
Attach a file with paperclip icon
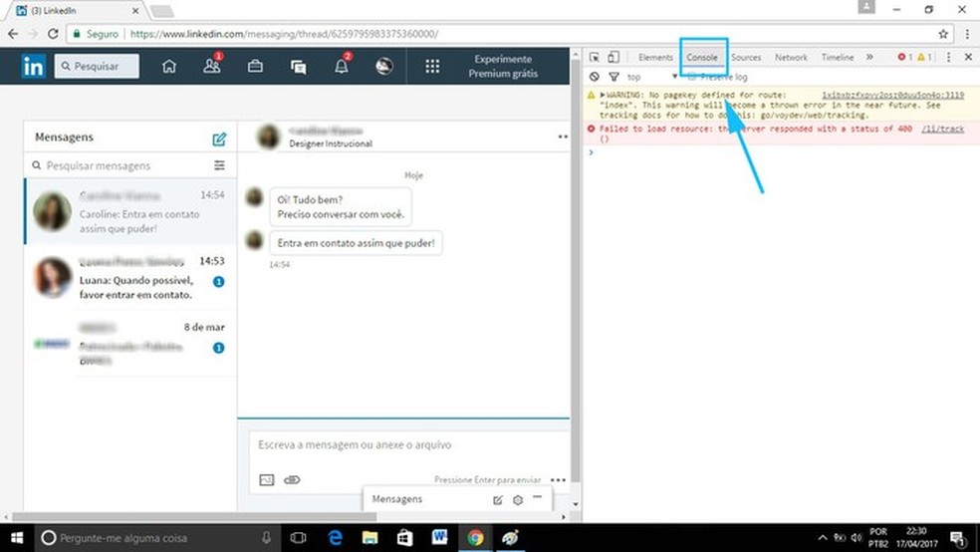tap(292, 480)
